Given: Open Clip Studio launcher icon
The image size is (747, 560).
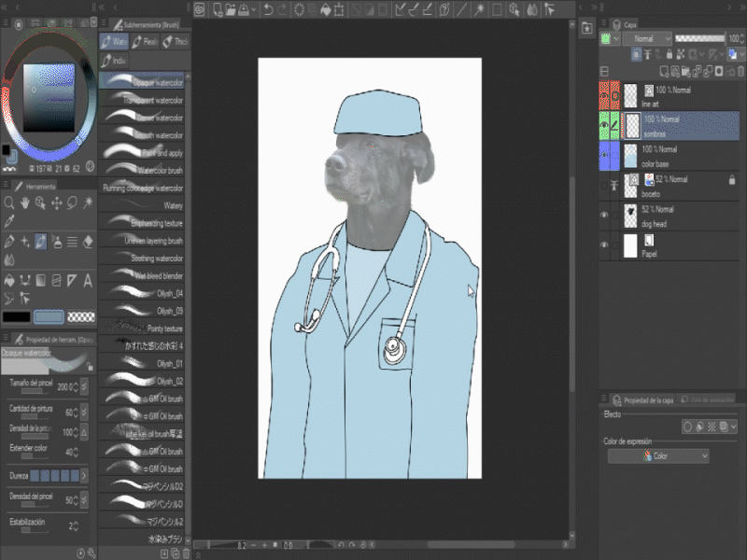Looking at the screenshot, I should tap(200, 9).
